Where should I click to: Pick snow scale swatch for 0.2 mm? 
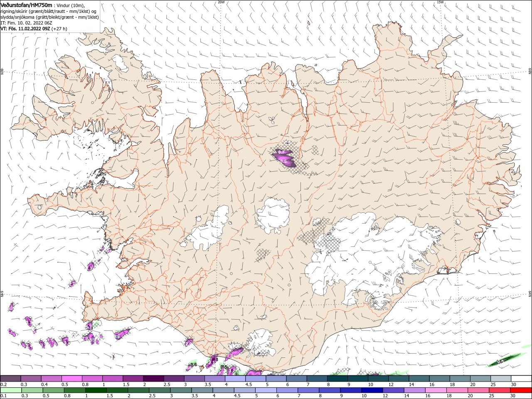[x=10, y=379]
